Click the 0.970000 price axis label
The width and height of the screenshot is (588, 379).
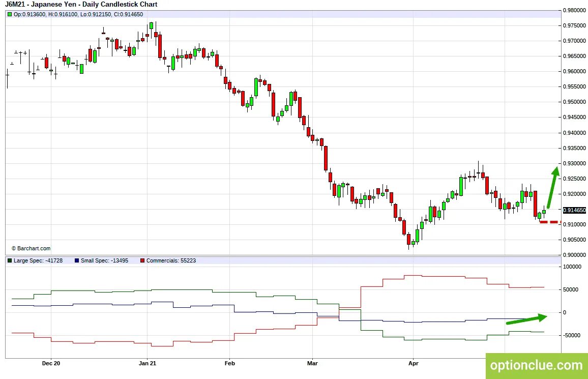point(574,41)
